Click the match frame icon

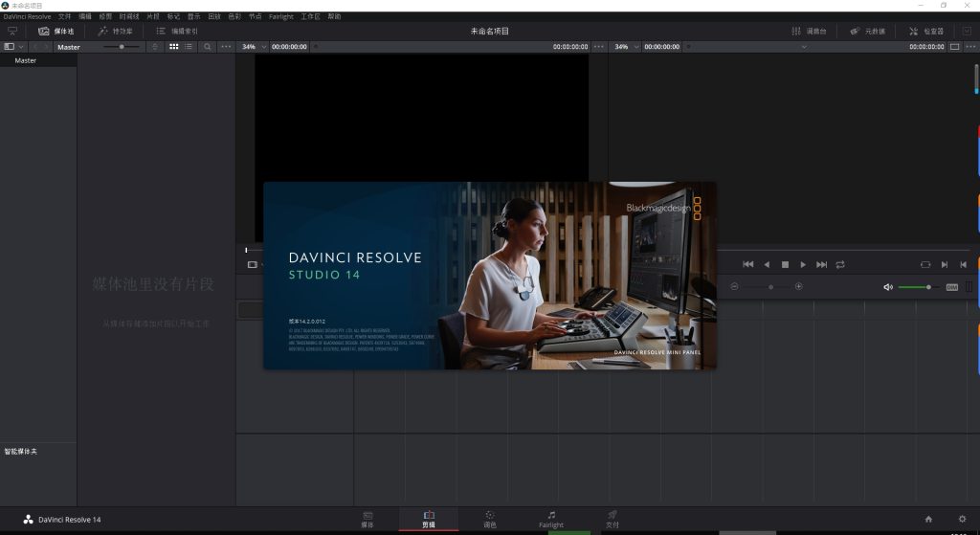pos(925,264)
